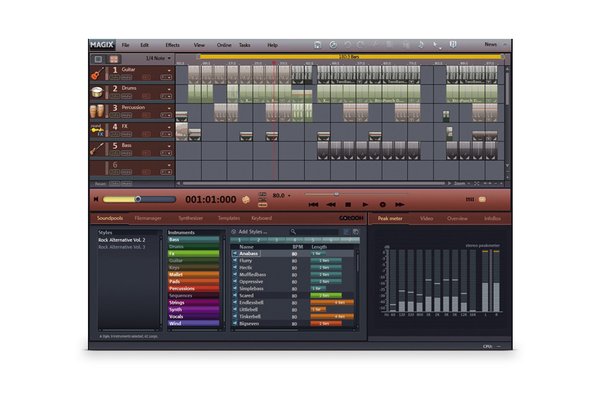This screenshot has height=395, width=600.
Task: Click the dice icon beside time display
Action: (246, 199)
